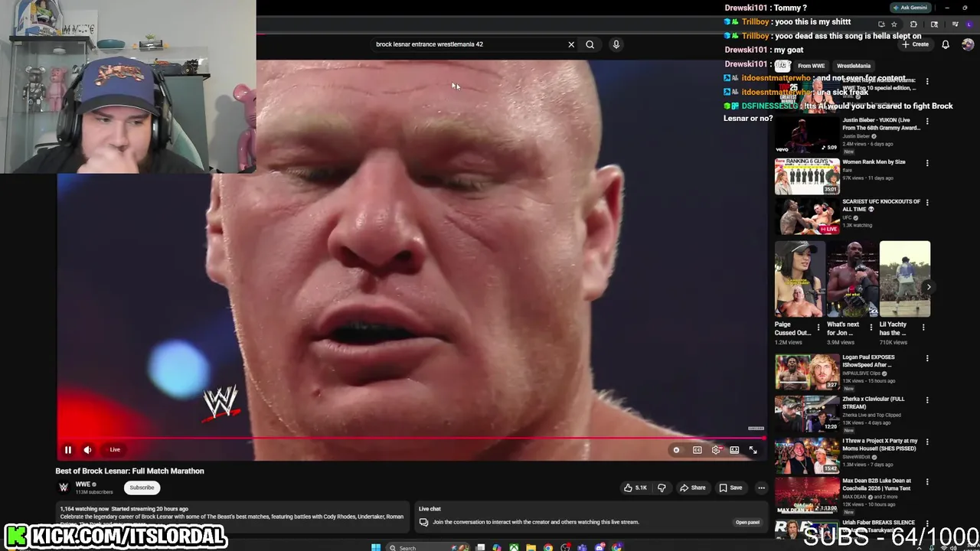Open Justin Bieber YUKON video thumbnail
This screenshot has height=551, width=980.
[807, 135]
